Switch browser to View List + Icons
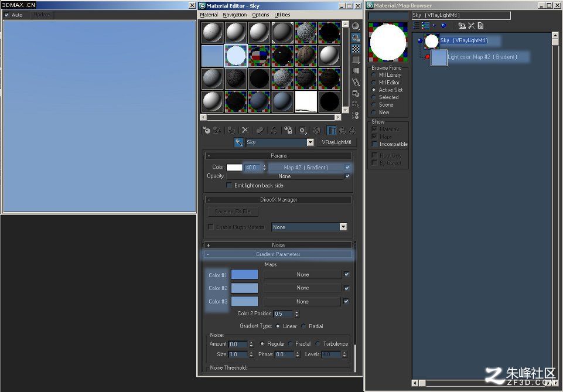 coord(425,26)
